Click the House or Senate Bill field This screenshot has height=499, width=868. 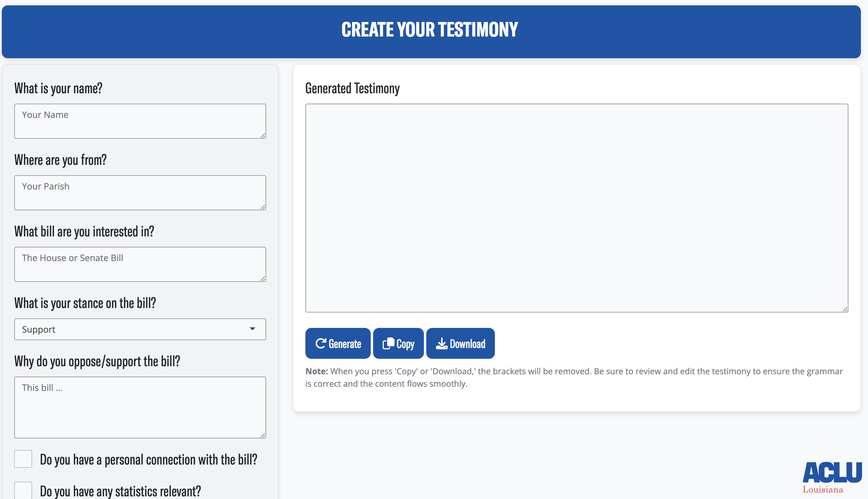(140, 264)
